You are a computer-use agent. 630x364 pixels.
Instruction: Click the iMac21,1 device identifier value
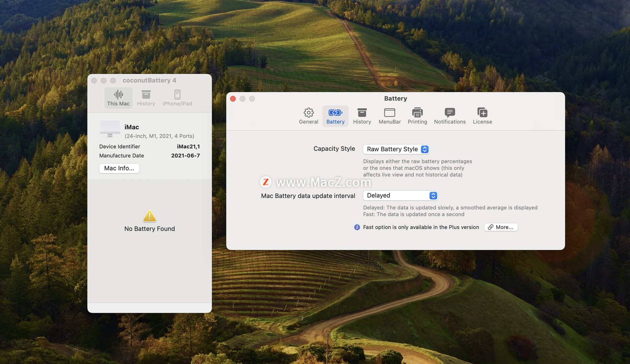188,147
